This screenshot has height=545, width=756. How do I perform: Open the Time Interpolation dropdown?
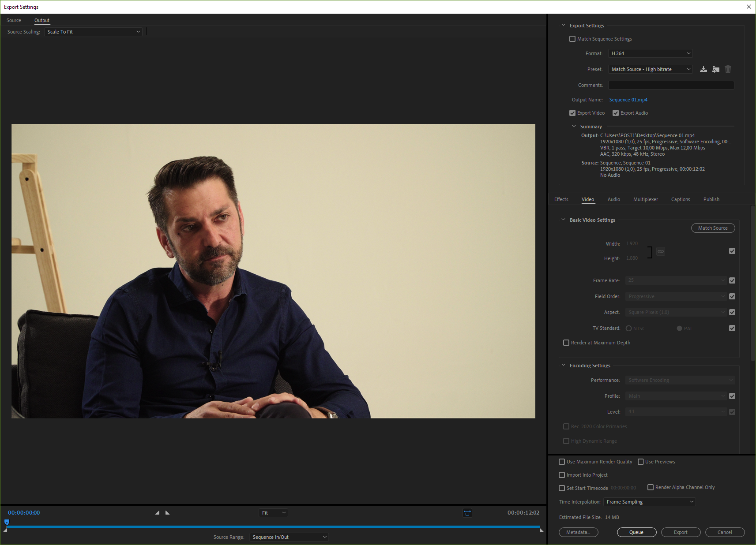(650, 502)
